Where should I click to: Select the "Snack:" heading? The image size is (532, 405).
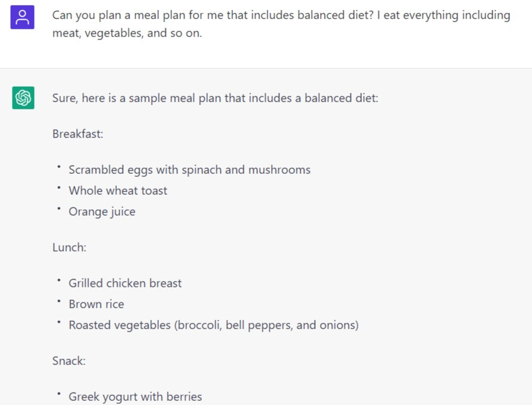(69, 361)
